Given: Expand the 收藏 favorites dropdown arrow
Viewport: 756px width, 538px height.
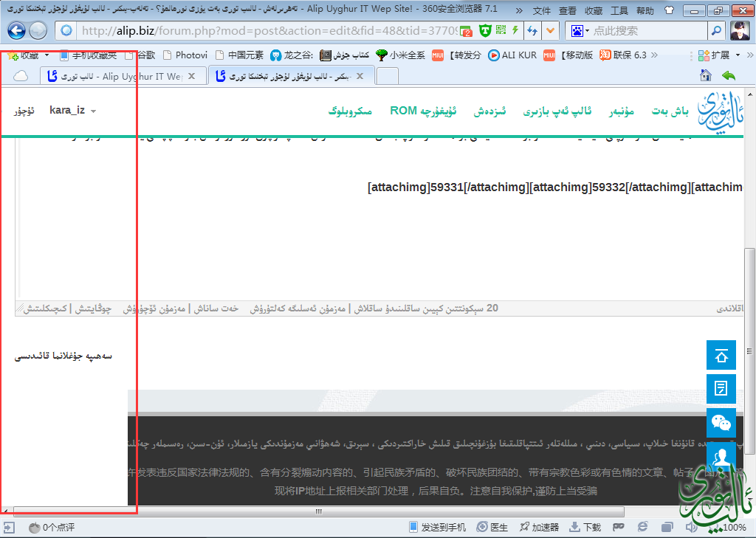Looking at the screenshot, I should click(x=47, y=55).
